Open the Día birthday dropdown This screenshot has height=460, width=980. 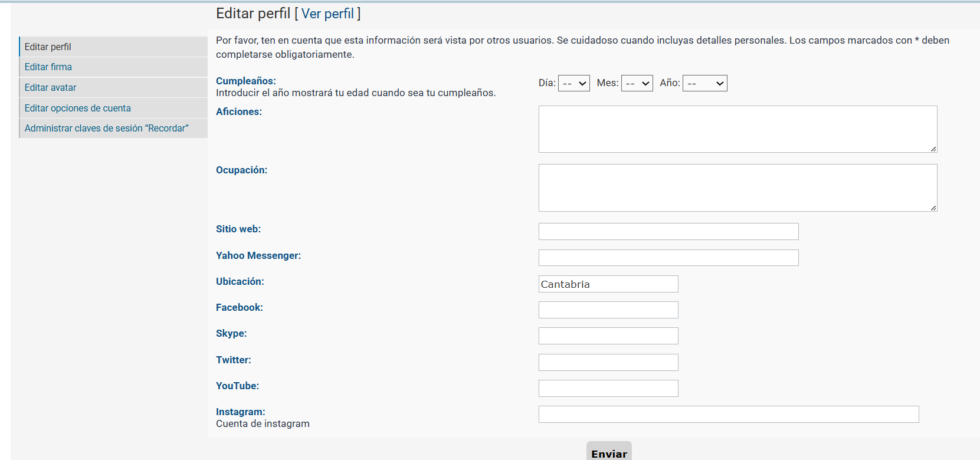coord(573,83)
